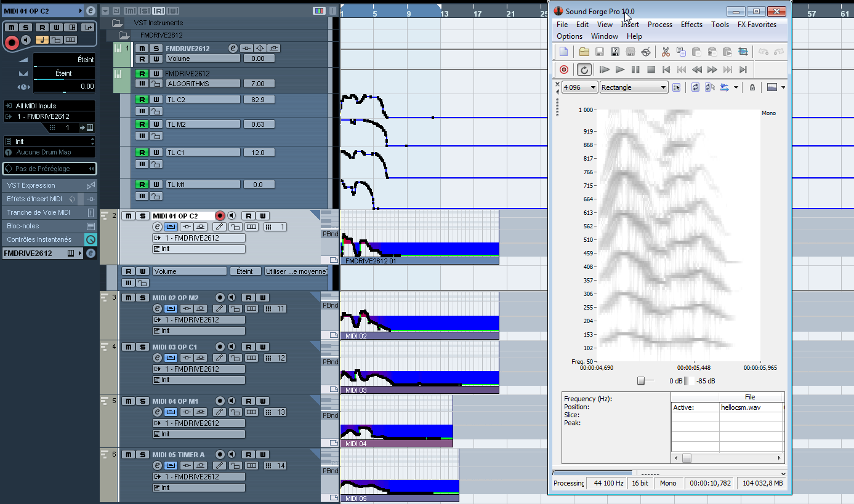
Task: Open the Rectangle window type dropdown
Action: 663,87
